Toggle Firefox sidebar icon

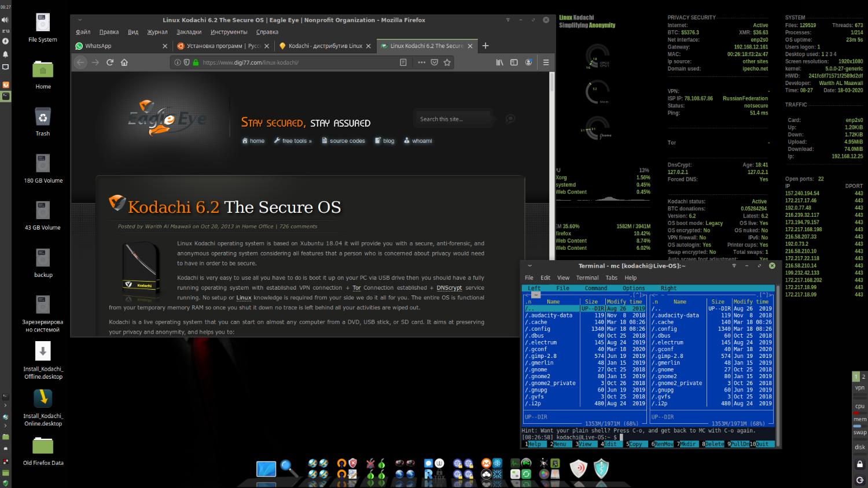click(514, 62)
